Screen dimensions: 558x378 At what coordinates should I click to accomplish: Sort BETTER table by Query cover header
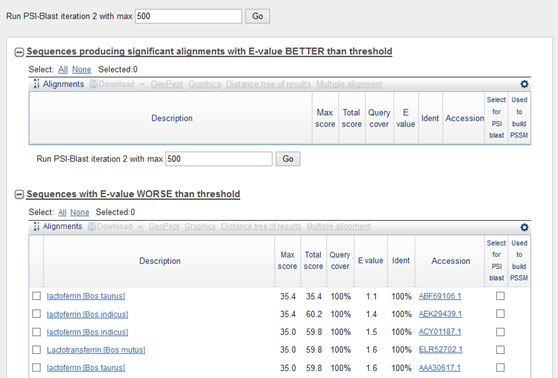click(379, 118)
